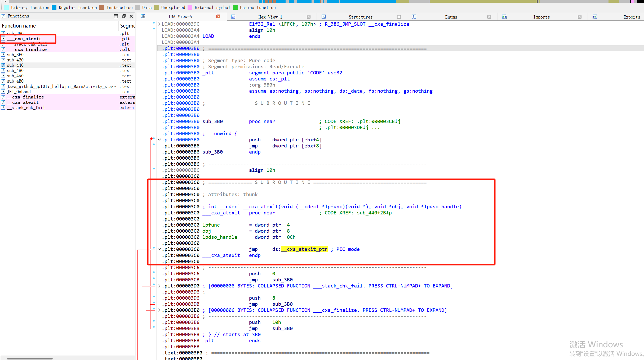Close the Hex View-1 tab

pos(309,17)
